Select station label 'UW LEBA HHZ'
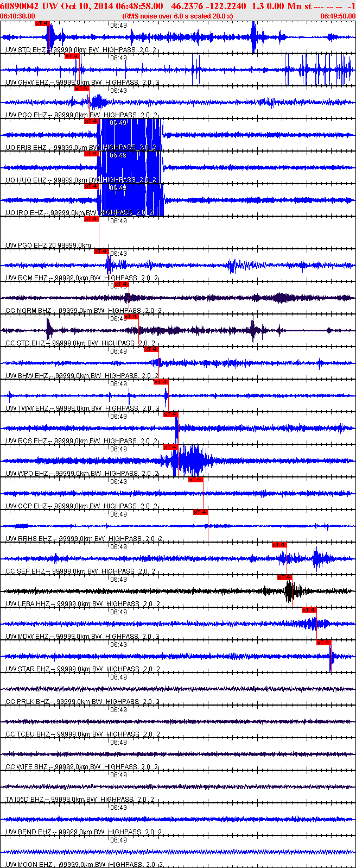 coord(28,604)
